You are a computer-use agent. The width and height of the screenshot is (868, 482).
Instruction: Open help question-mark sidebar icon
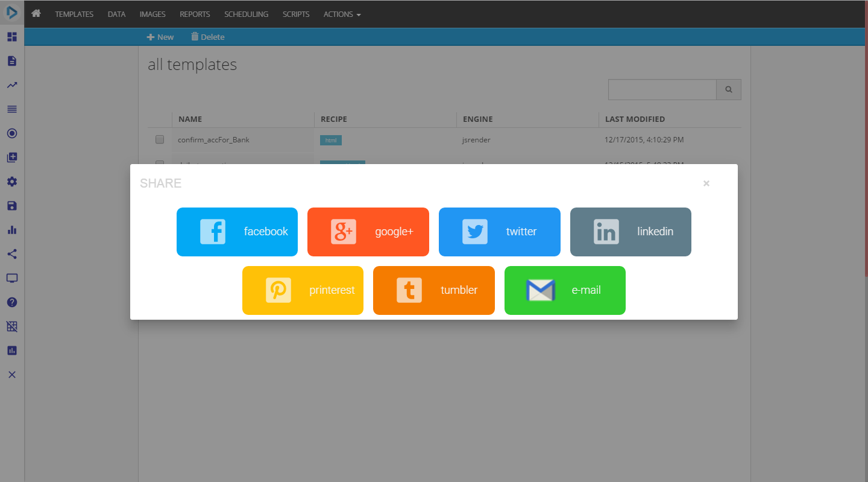coord(12,302)
